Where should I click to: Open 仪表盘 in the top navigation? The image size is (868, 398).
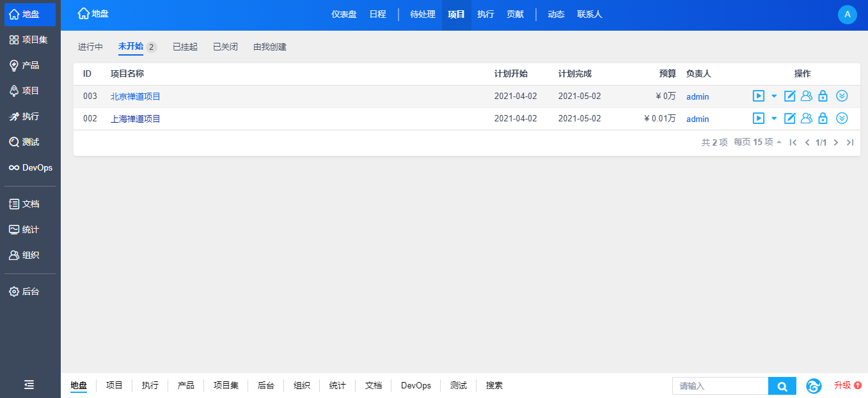point(344,15)
